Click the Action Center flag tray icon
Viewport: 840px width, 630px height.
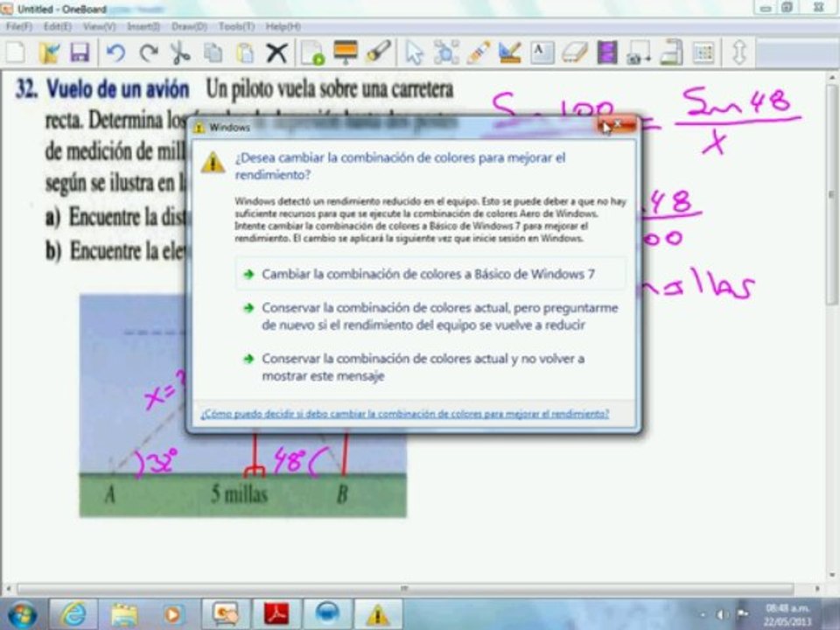pyautogui.click(x=743, y=614)
